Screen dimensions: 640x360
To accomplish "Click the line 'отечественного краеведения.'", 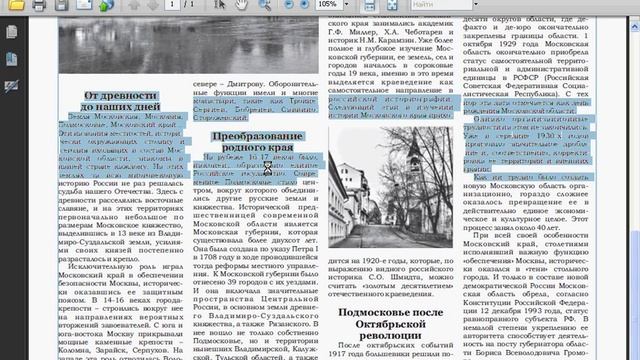I will (380, 294).
